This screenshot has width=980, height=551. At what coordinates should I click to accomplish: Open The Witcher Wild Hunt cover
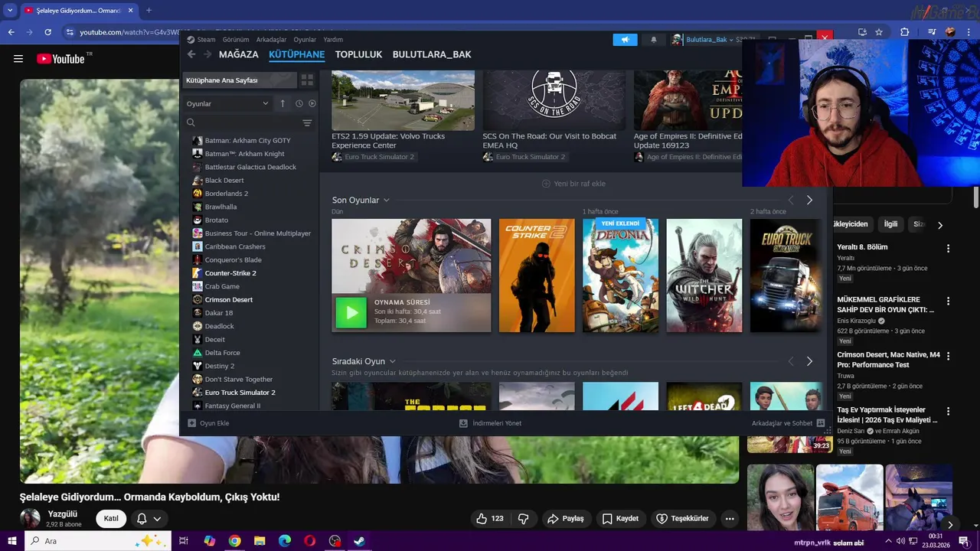[x=704, y=275]
